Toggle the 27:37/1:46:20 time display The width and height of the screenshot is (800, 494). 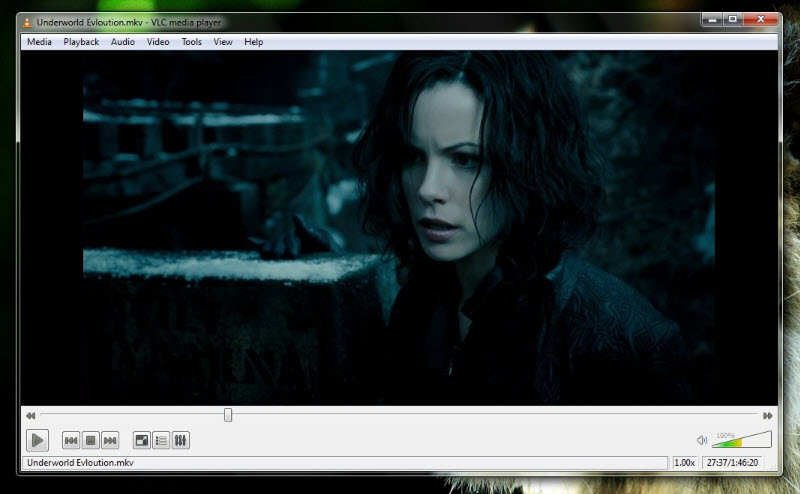tap(732, 462)
